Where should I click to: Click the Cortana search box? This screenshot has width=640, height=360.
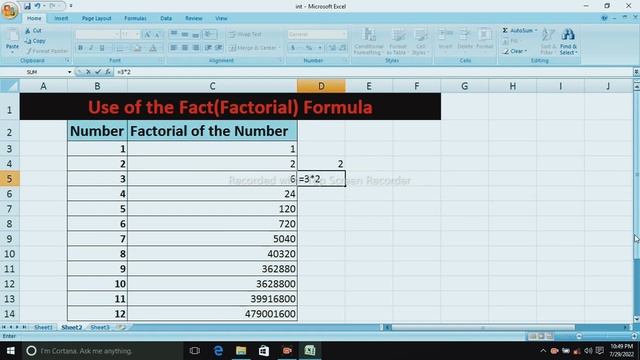(102, 351)
